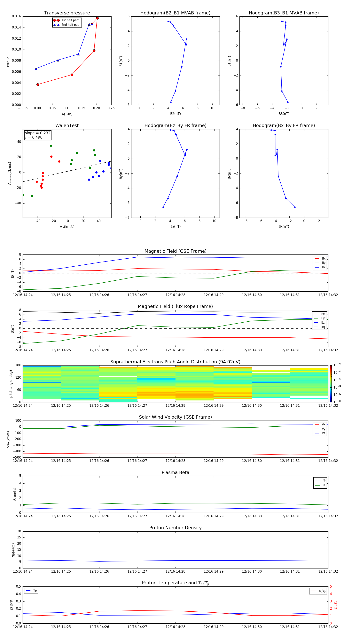This screenshot has height=644, width=351.
Task: Click the 'WalenTest' plot title
Action: pyautogui.click(x=67, y=125)
